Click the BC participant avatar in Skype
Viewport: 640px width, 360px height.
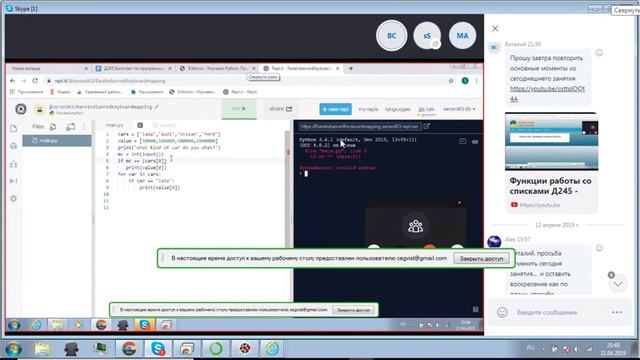tap(391, 36)
